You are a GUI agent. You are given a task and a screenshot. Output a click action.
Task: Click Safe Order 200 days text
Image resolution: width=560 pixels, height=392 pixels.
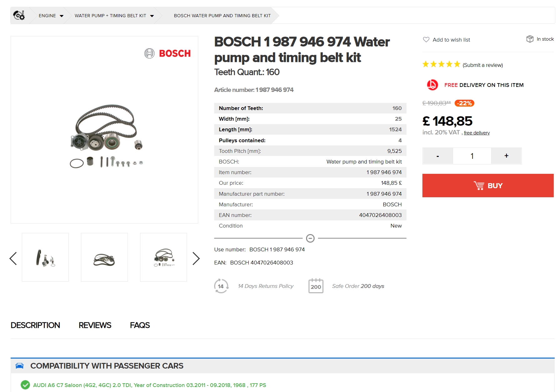click(x=358, y=286)
